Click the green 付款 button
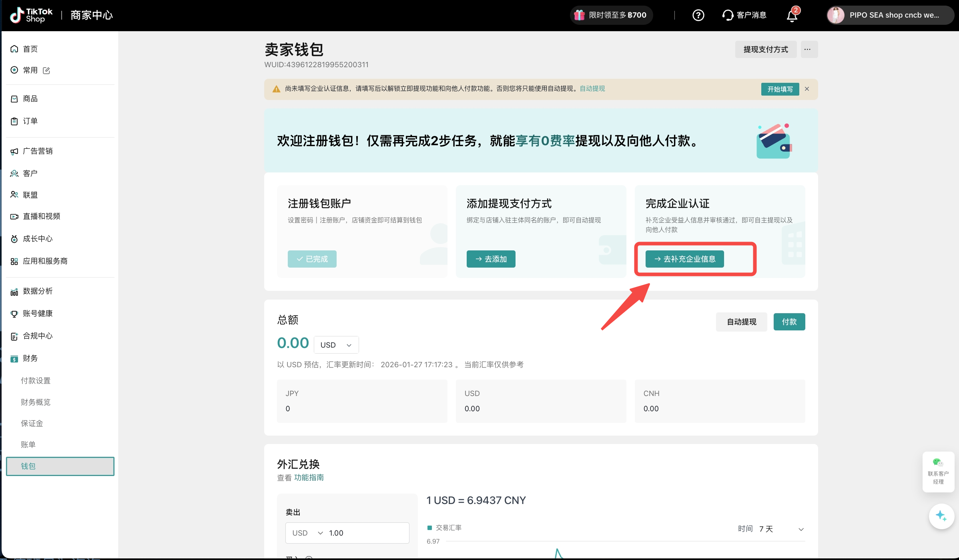Screen dimensions: 959x560 (x=789, y=322)
